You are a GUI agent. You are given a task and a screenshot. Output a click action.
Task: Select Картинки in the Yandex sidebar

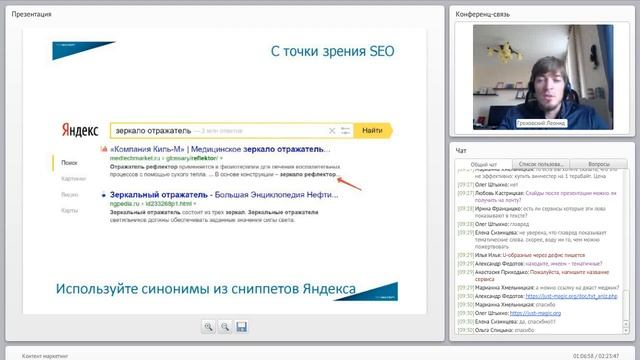73,178
